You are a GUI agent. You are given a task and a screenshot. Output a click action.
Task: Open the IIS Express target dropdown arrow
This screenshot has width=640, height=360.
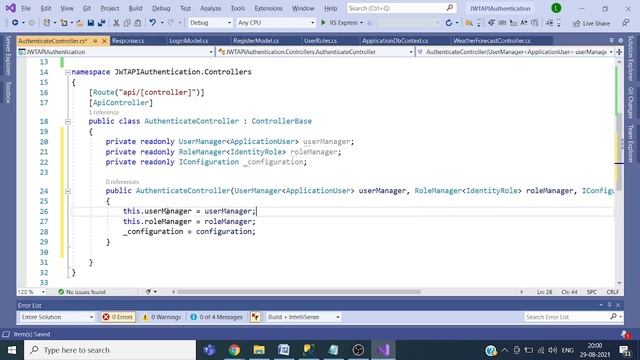tap(362, 23)
